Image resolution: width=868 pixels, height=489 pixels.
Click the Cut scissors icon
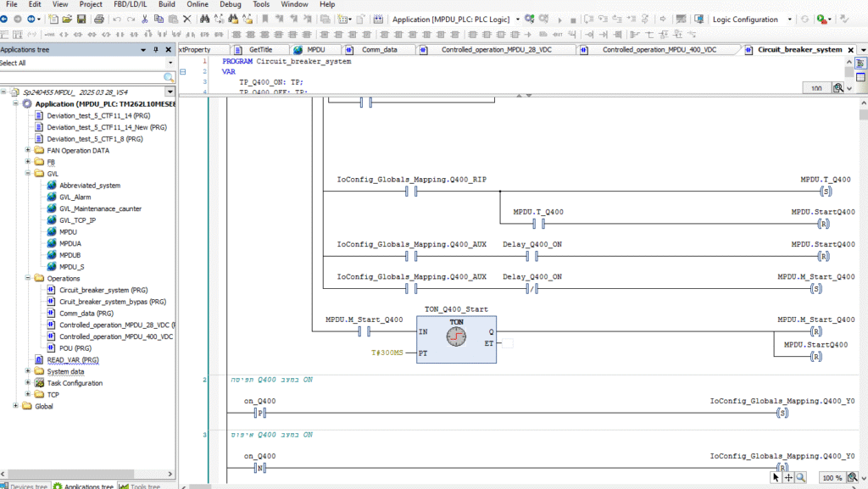pyautogui.click(x=146, y=19)
